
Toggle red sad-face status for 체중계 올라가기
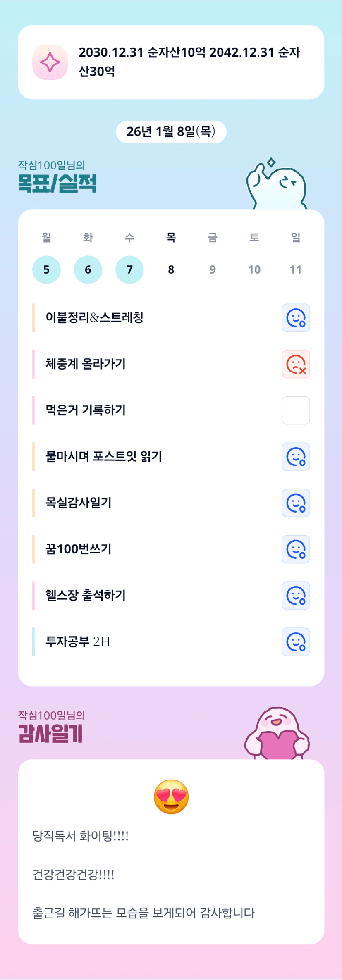tap(296, 364)
